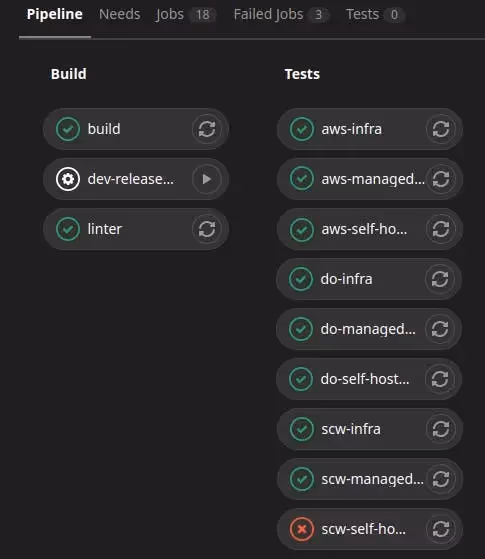Open the do-managed job details
This screenshot has height=559, width=485.
(368, 329)
